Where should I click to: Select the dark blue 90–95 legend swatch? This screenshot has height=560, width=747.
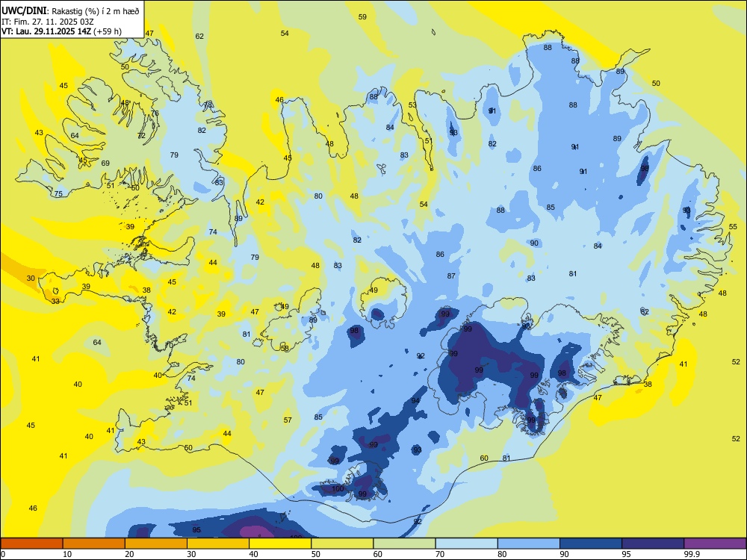pos(591,544)
